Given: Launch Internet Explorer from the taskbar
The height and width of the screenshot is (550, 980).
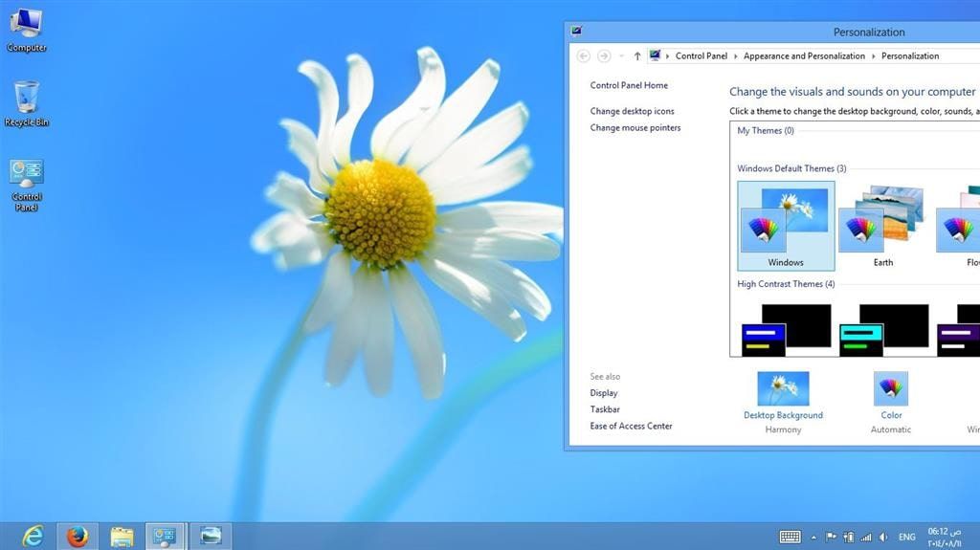Looking at the screenshot, I should [33, 537].
